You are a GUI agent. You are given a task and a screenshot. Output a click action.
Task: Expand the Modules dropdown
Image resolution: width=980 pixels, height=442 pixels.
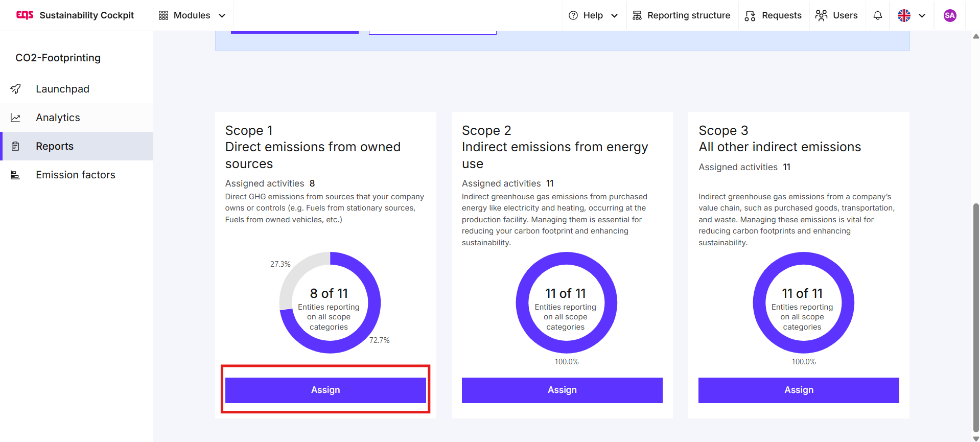point(192,15)
